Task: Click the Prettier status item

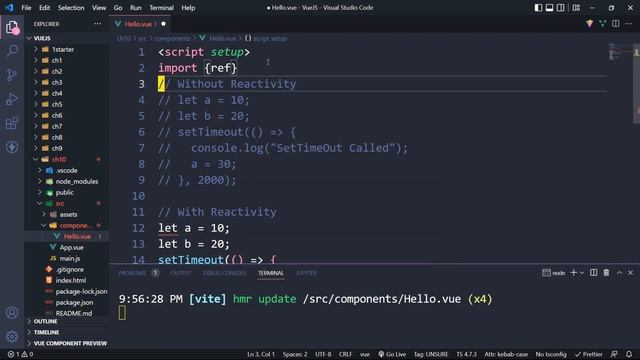Action: point(589,354)
